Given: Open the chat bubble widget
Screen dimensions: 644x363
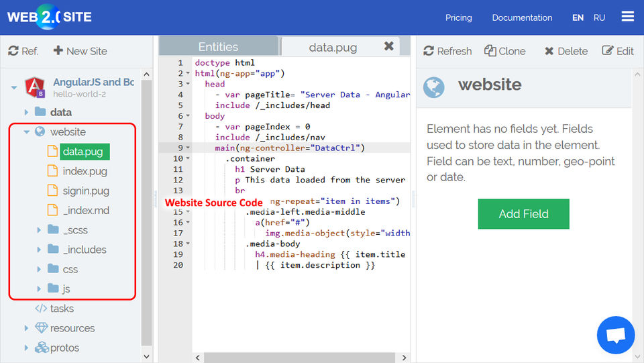Looking at the screenshot, I should pyautogui.click(x=616, y=335).
